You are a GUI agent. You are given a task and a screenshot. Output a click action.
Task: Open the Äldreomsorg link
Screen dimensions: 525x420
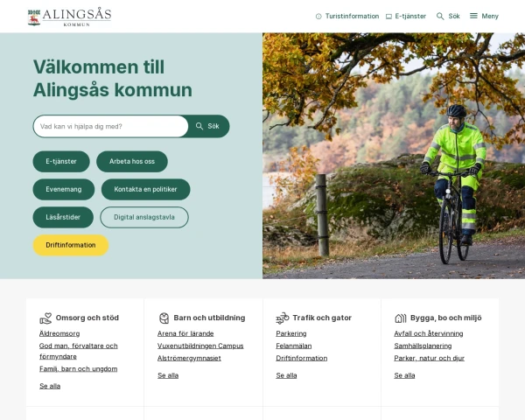[x=59, y=333]
